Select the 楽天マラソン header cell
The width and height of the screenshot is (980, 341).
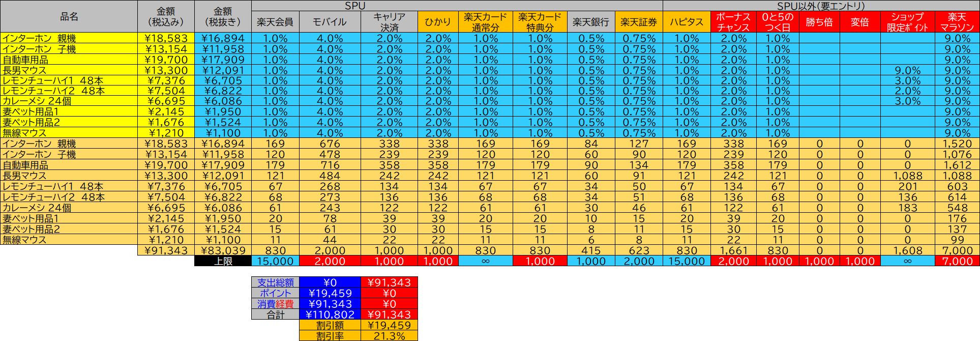(957, 22)
